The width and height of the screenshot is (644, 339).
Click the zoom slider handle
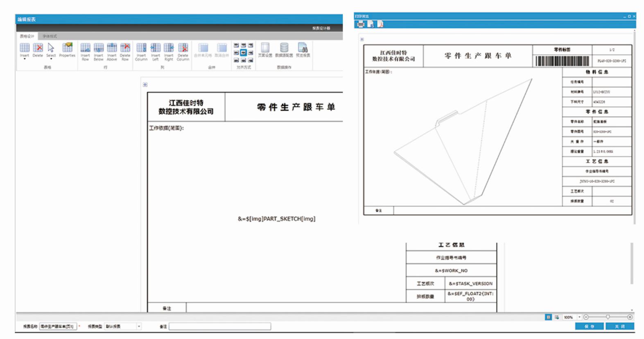(x=608, y=317)
